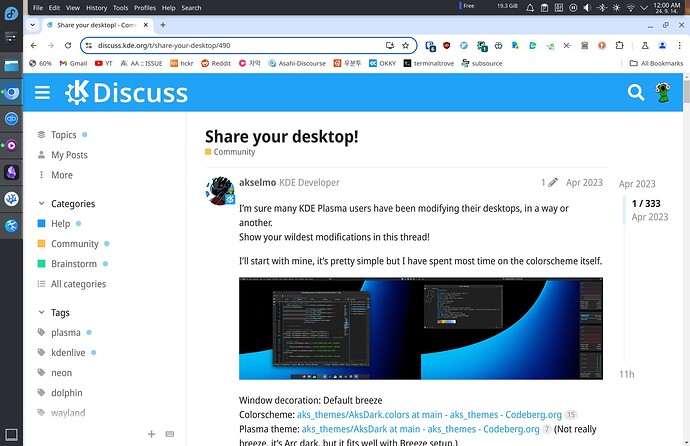Open the clipboard tray icon

(x=544, y=7)
